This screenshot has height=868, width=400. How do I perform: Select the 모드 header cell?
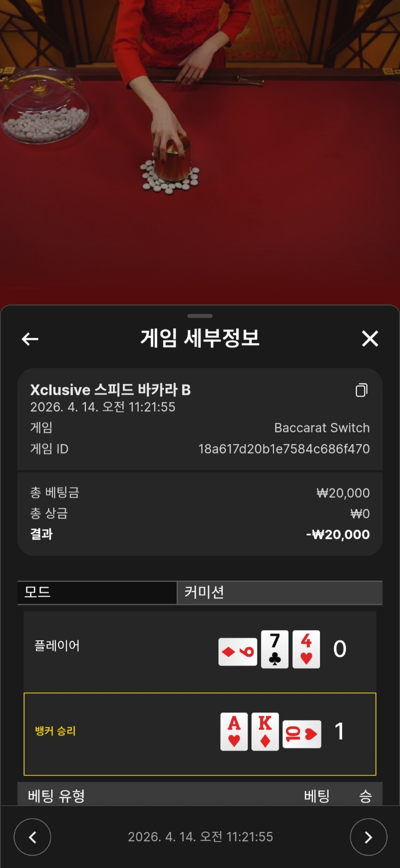pyautogui.click(x=97, y=593)
